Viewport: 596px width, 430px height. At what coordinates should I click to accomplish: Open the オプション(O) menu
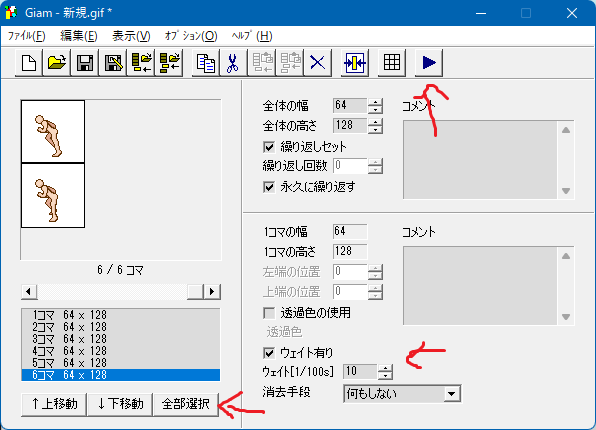click(x=191, y=36)
